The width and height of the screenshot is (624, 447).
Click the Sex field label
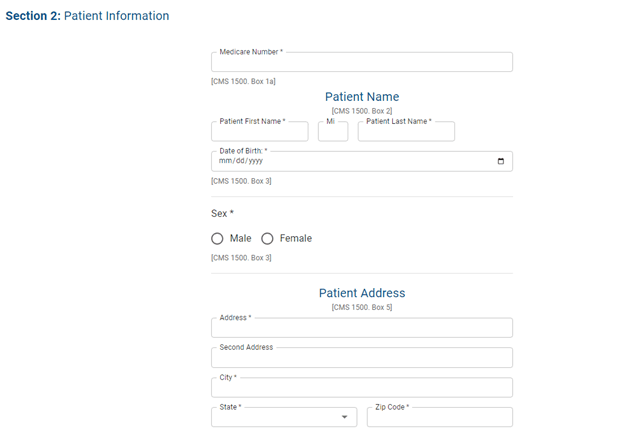click(x=222, y=213)
